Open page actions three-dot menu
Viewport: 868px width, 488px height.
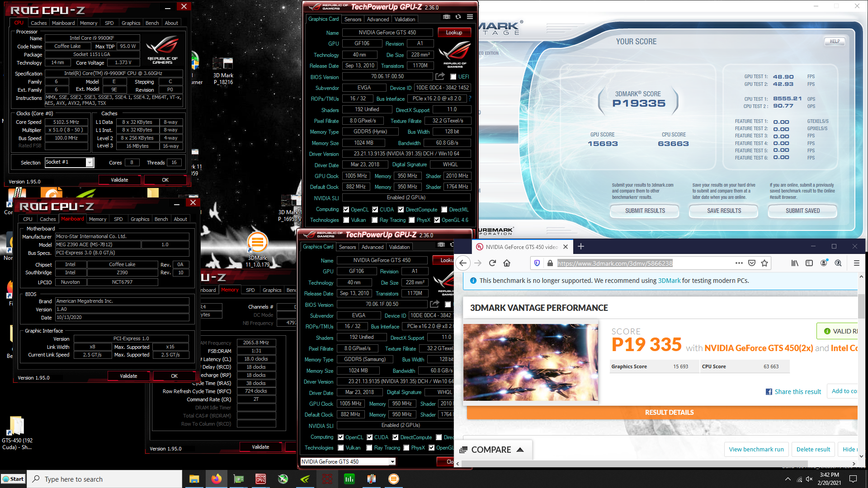(739, 263)
